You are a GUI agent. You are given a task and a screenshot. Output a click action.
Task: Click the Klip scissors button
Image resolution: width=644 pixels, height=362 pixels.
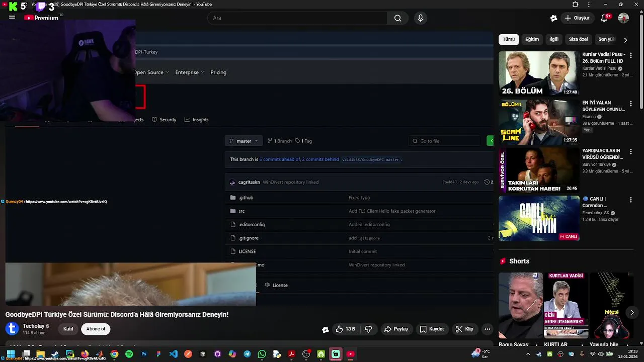(x=464, y=329)
